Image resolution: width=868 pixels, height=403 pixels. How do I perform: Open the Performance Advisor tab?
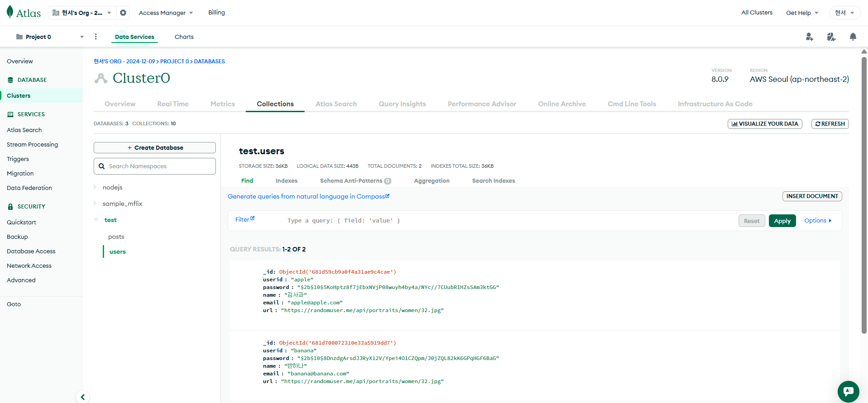(x=482, y=104)
